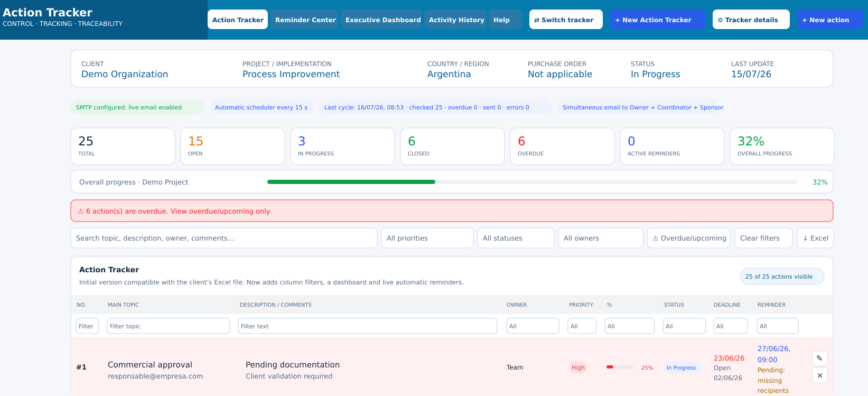Export the actions to Excel
The height and width of the screenshot is (396, 868).
coord(815,238)
